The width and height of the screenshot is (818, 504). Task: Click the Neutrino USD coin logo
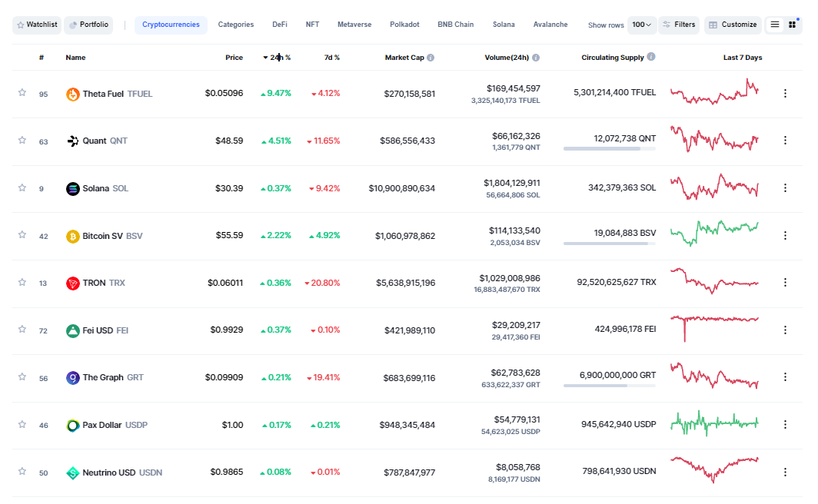point(72,472)
